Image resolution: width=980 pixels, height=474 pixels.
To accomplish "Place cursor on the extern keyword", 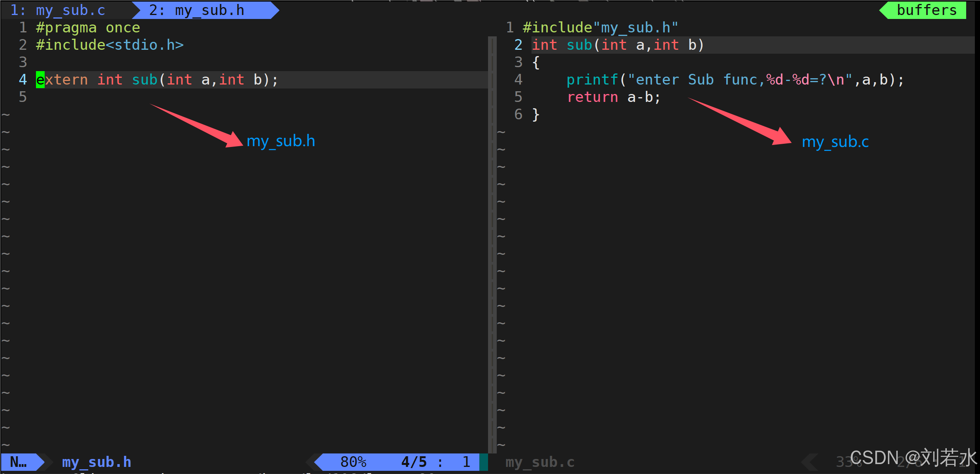I will pyautogui.click(x=62, y=80).
